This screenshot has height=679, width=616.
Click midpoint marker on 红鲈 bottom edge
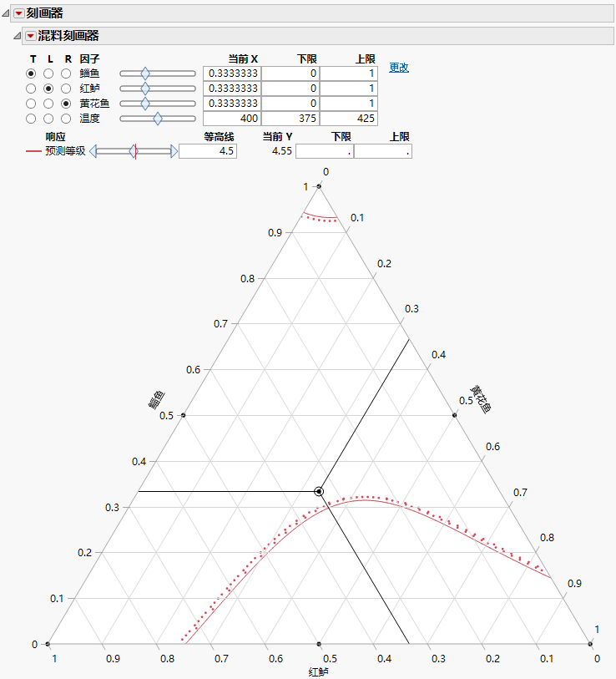(319, 644)
